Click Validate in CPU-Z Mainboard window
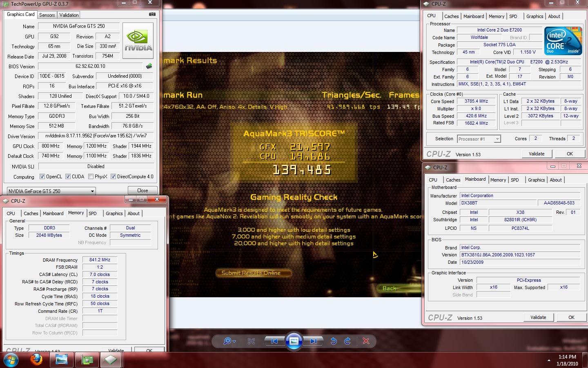Image resolution: width=588 pixels, height=368 pixels. click(538, 317)
